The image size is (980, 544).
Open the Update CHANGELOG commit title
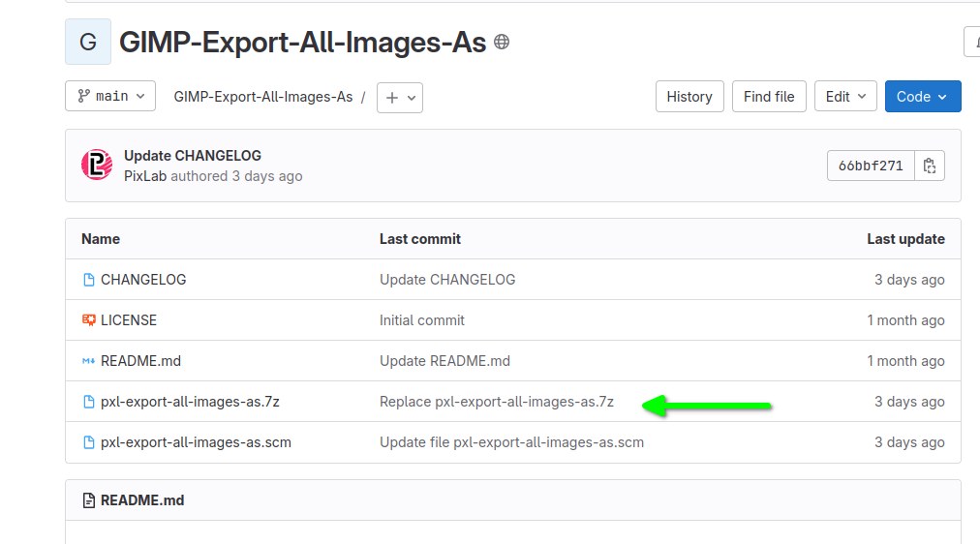[193, 156]
